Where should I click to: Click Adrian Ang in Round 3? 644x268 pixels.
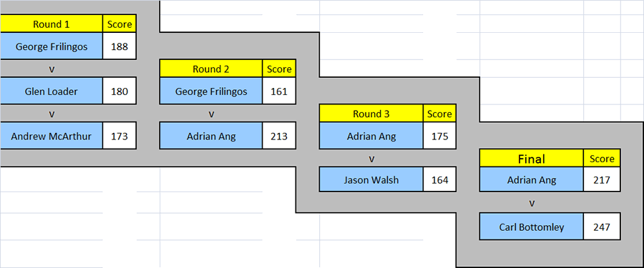(371, 136)
